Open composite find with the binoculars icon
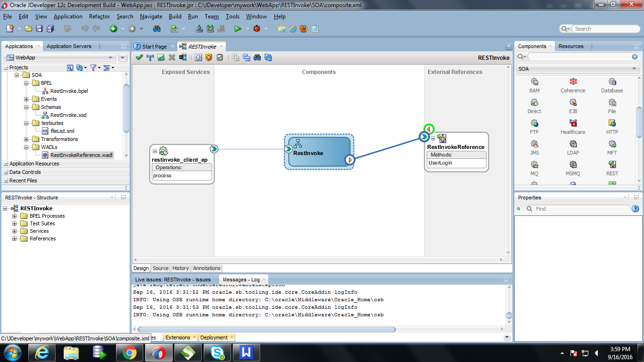Viewport: 644px width, 362px height. 257,57
